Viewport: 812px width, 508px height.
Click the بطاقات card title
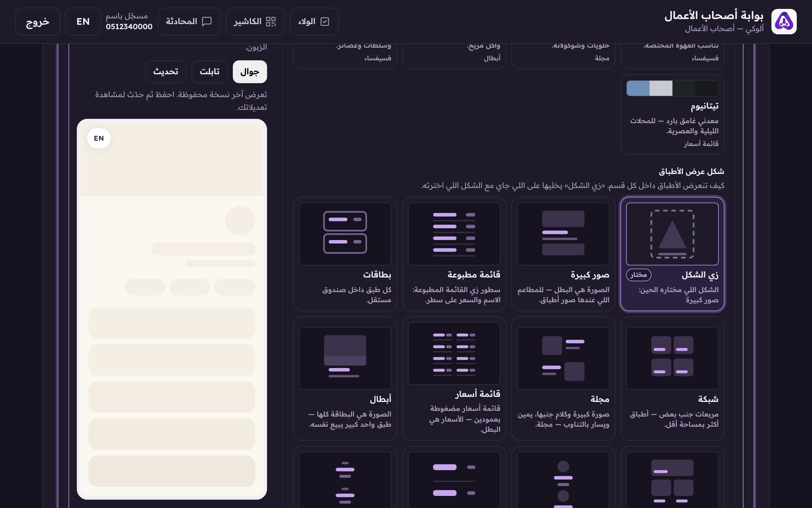[x=377, y=275]
